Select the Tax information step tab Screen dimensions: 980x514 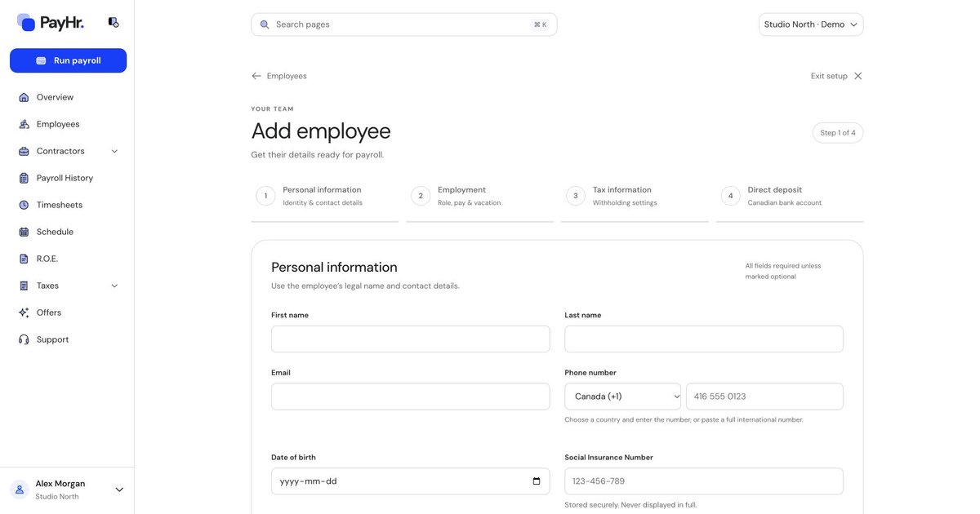635,196
